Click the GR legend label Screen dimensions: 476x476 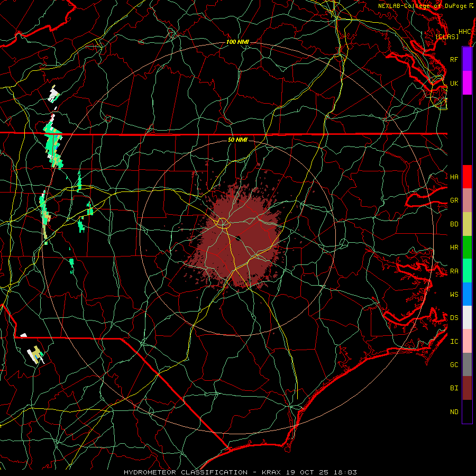pyautogui.click(x=454, y=200)
